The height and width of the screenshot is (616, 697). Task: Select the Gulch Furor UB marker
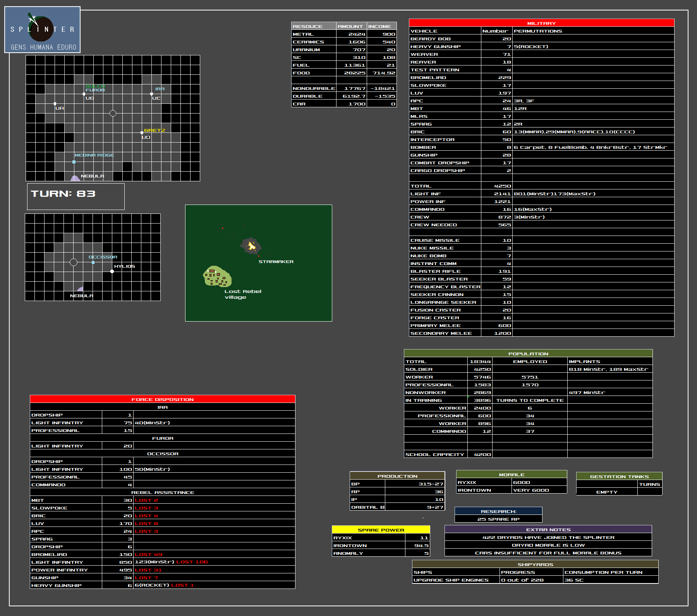(84, 94)
